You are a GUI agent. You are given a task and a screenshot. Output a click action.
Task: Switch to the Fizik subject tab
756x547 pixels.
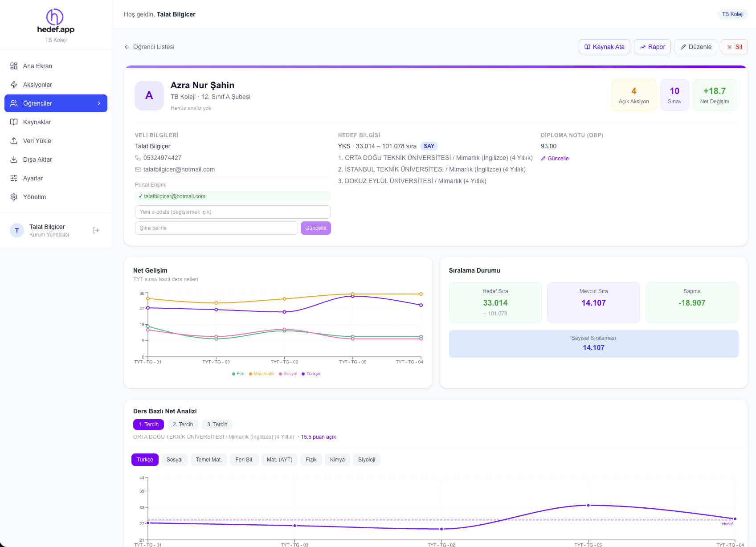pyautogui.click(x=311, y=460)
